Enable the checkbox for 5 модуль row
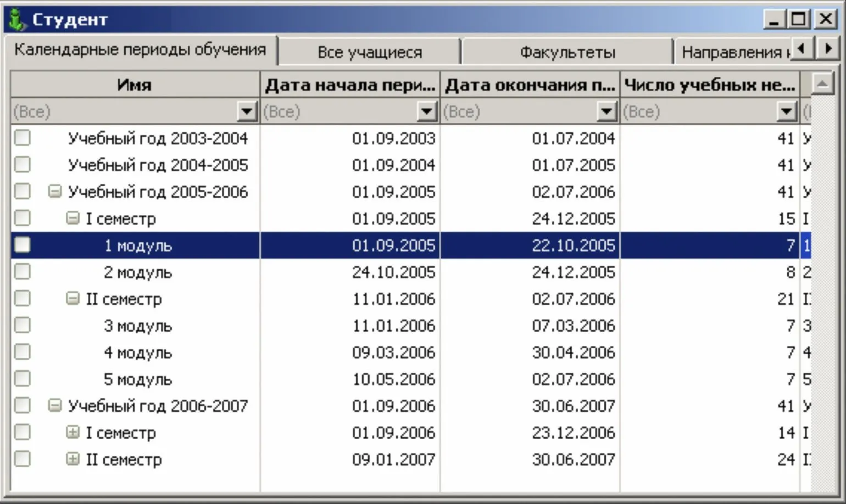Screen dimensions: 846x504 click(23, 379)
